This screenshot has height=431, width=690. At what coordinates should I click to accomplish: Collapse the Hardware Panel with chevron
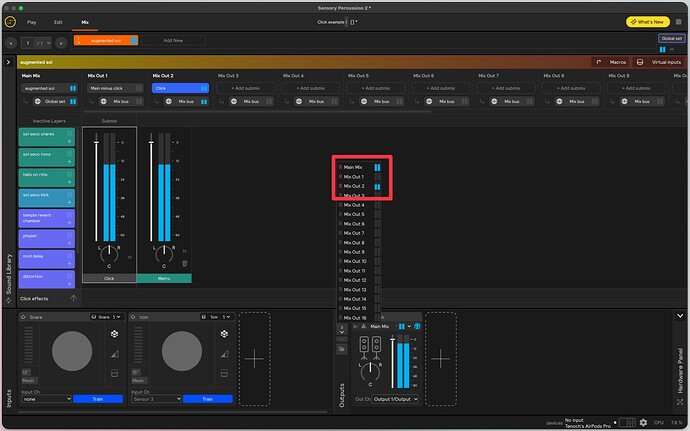click(680, 316)
